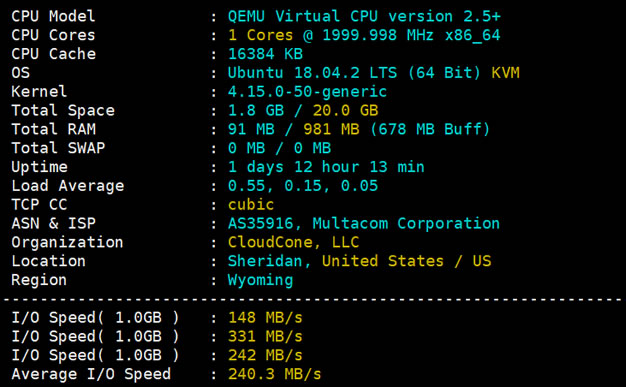Click the CPU Cores value 1 Cores
This screenshot has height=387, width=626.
point(260,35)
